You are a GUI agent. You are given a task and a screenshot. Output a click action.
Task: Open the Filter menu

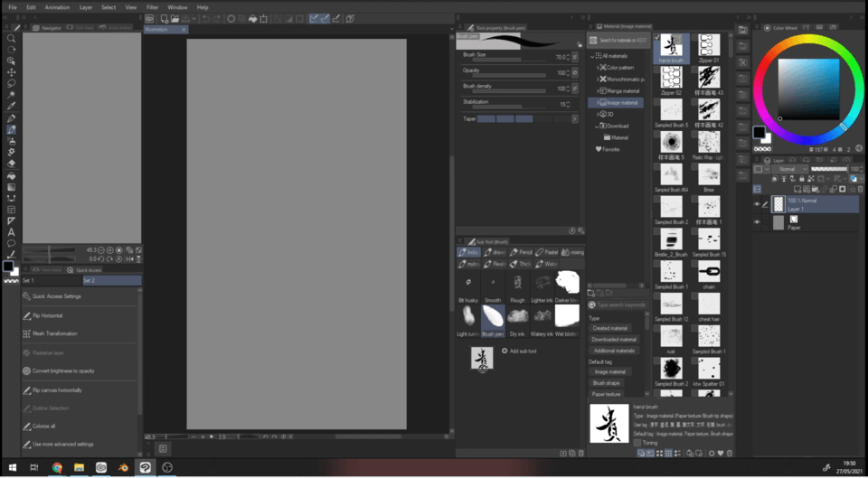(x=152, y=7)
